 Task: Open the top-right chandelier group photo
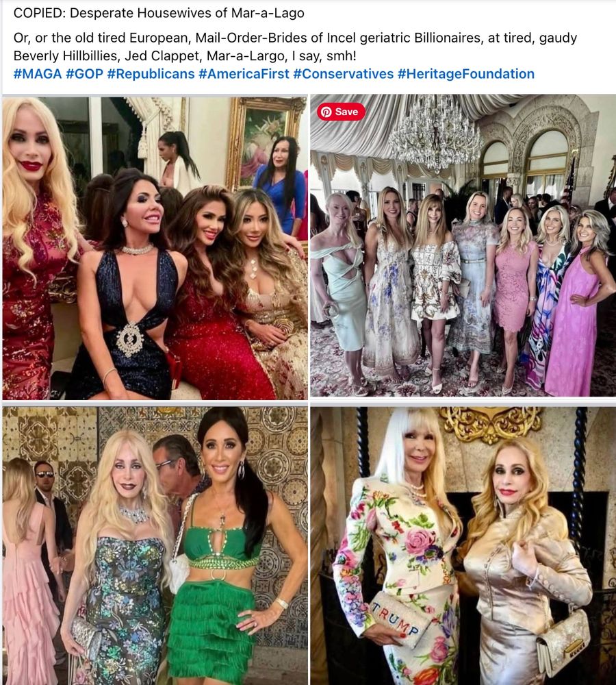463,246
